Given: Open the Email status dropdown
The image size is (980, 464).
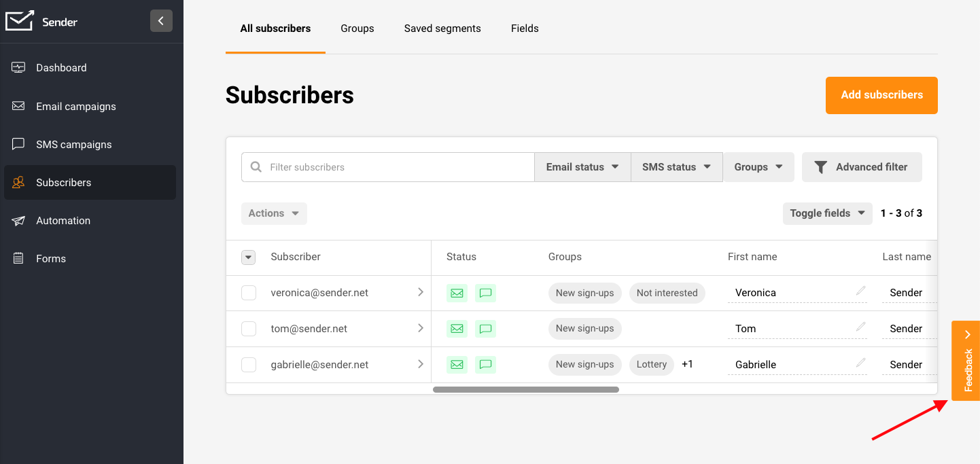Looking at the screenshot, I should pos(582,167).
